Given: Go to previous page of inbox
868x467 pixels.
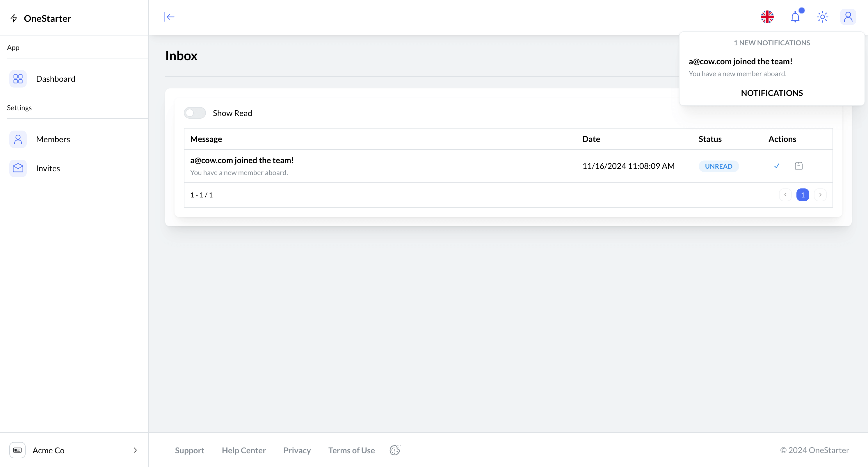Looking at the screenshot, I should pyautogui.click(x=785, y=195).
